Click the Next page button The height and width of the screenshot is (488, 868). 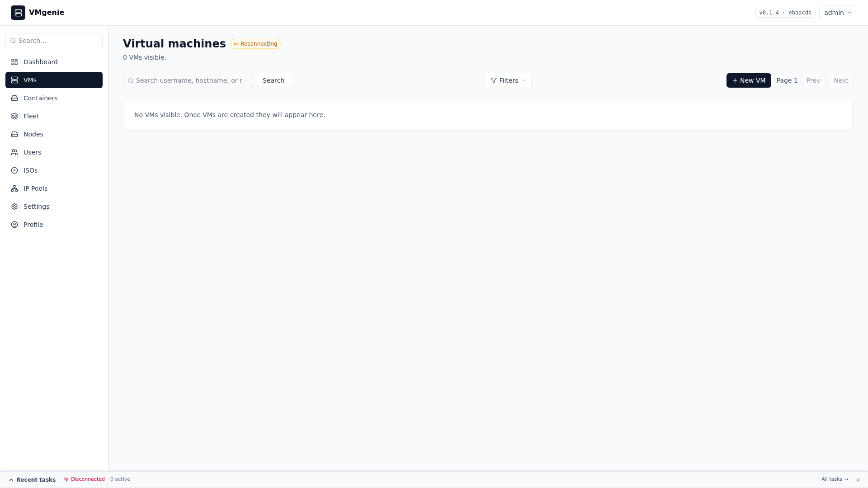tap(841, 80)
